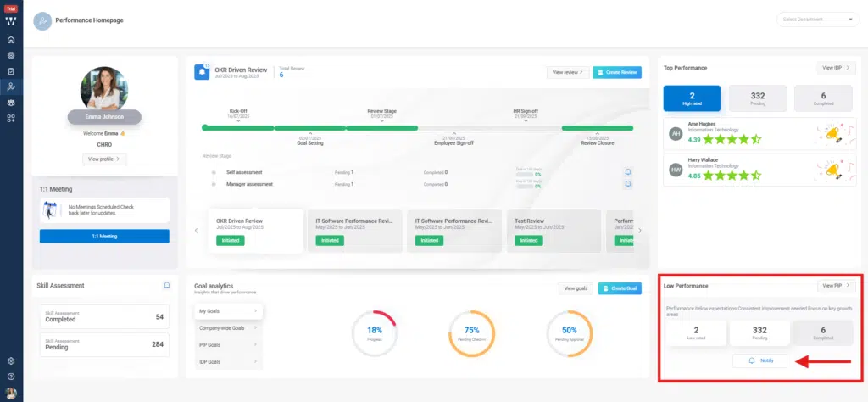Image resolution: width=868 pixels, height=402 pixels.
Task: Click Harry Wallace's HW avatar
Action: [676, 170]
